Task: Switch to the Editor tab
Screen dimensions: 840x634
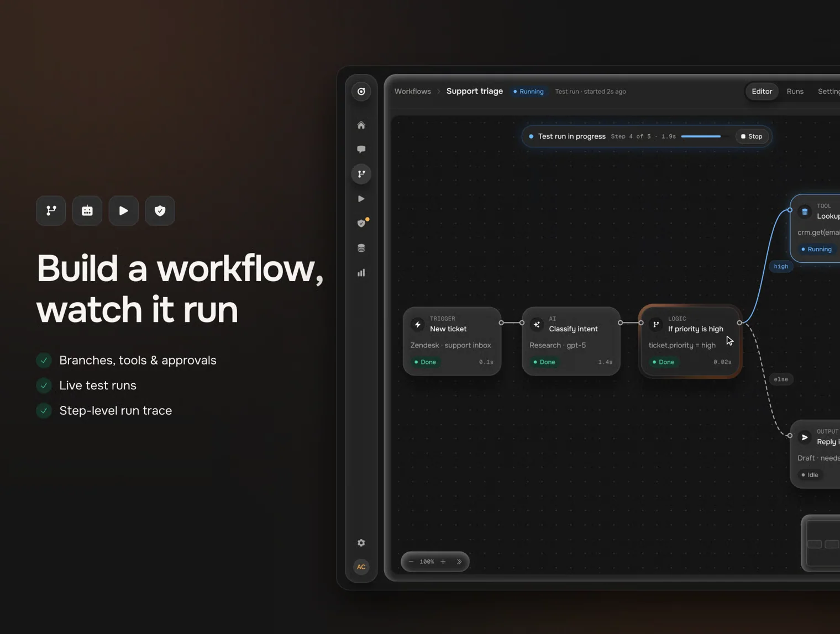Action: click(x=762, y=92)
